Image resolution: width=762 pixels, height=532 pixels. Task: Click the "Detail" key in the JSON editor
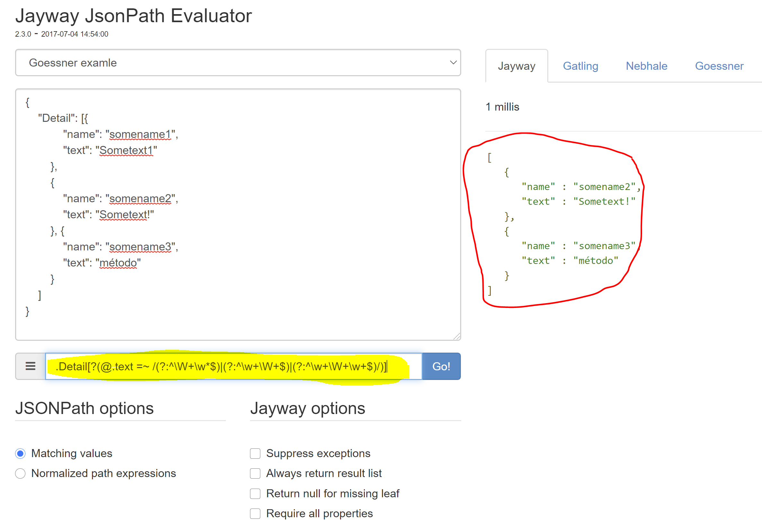pos(57,118)
